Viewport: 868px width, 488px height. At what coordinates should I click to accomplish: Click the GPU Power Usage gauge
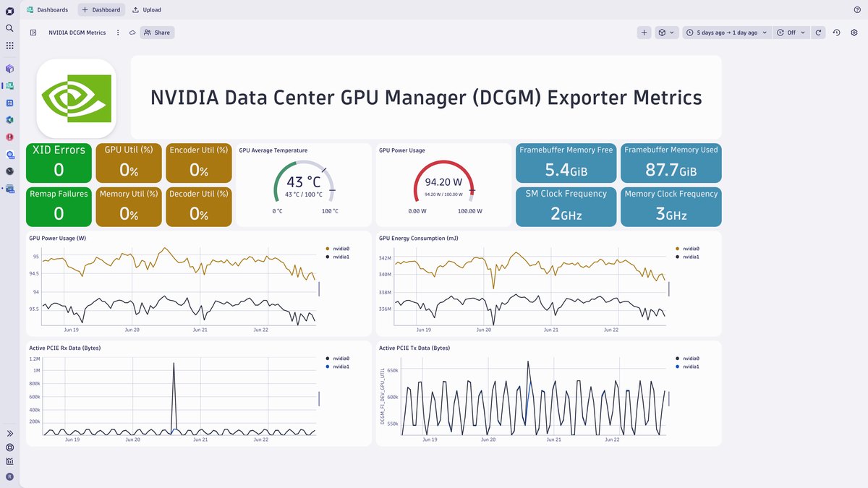[443, 183]
